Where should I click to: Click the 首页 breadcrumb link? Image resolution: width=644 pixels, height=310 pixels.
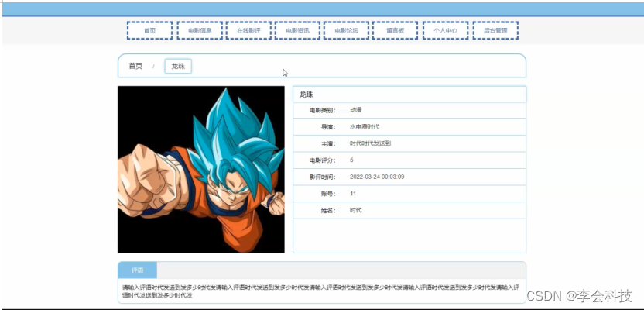pyautogui.click(x=135, y=66)
